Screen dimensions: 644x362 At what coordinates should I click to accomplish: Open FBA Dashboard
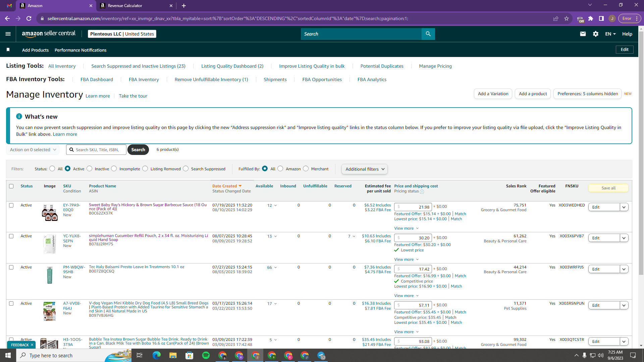[x=97, y=79]
